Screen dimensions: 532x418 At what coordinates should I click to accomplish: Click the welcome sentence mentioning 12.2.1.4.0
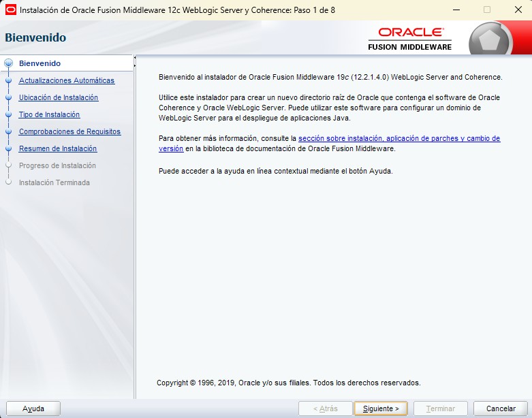pos(330,77)
